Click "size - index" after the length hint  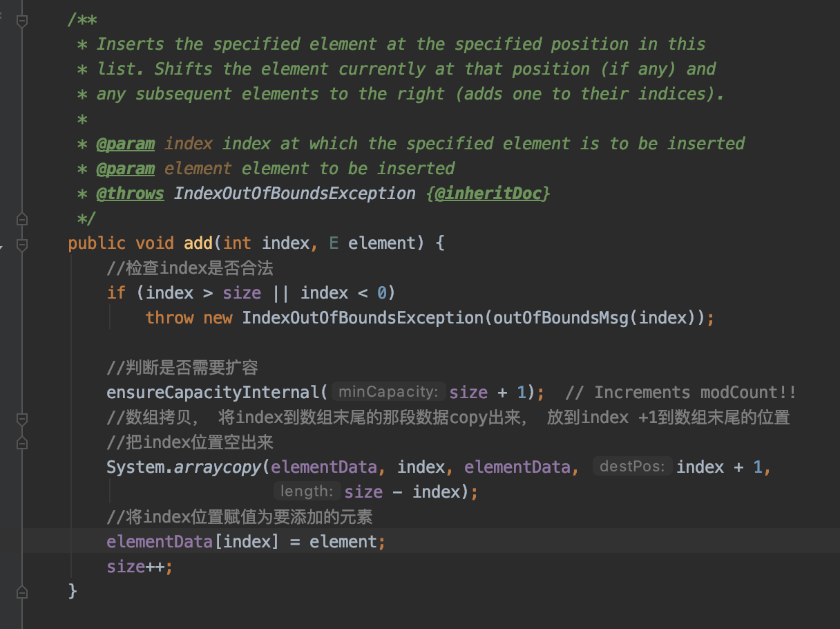(x=402, y=492)
